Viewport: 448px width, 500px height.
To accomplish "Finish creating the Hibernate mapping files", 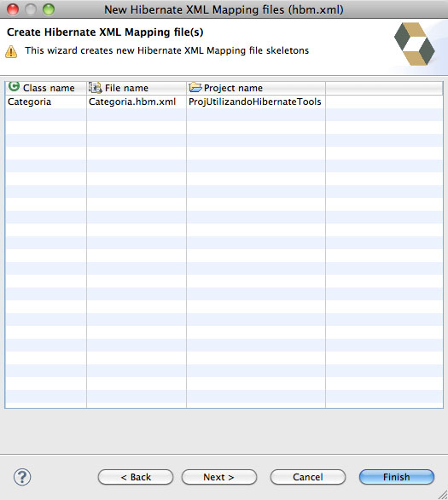I will coord(397,477).
